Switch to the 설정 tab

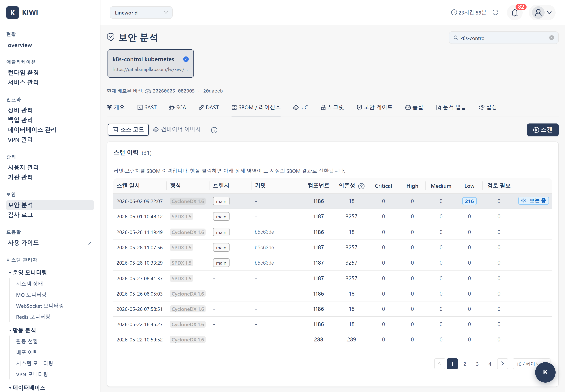pyautogui.click(x=488, y=107)
